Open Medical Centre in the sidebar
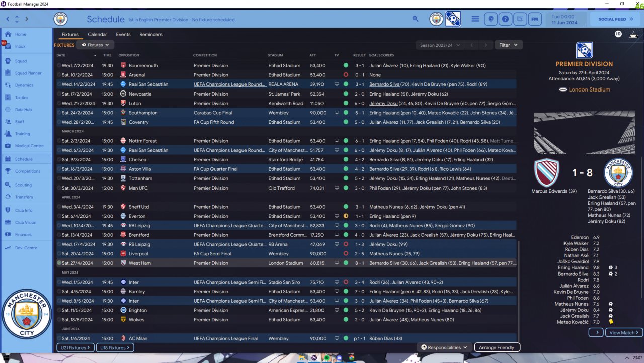This screenshot has width=644, height=363. click(26, 146)
